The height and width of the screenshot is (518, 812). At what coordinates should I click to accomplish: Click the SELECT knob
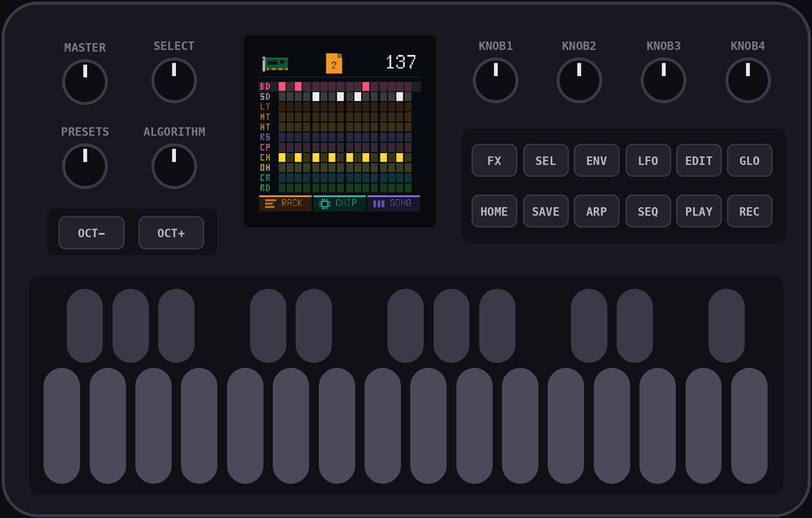coord(174,80)
